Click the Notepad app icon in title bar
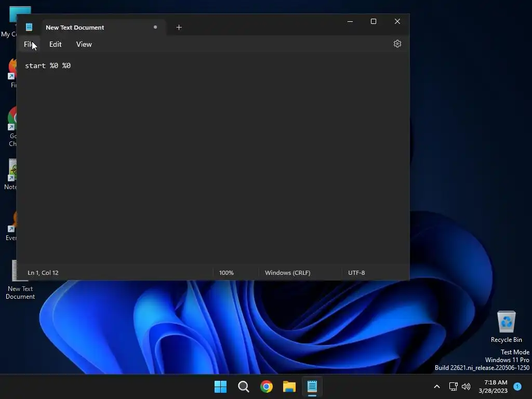Image resolution: width=532 pixels, height=399 pixels. pos(29,27)
